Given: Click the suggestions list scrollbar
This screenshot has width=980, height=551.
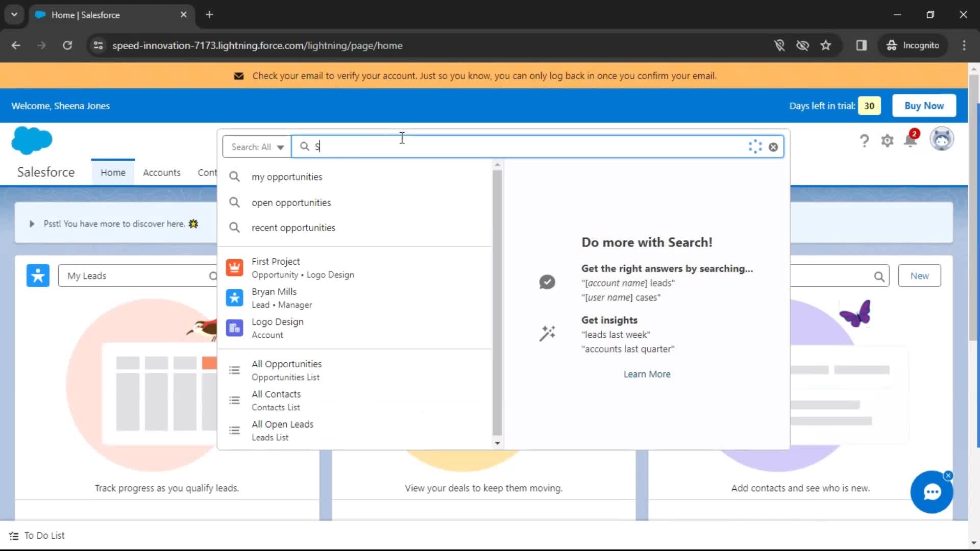Looking at the screenshot, I should point(497,302).
